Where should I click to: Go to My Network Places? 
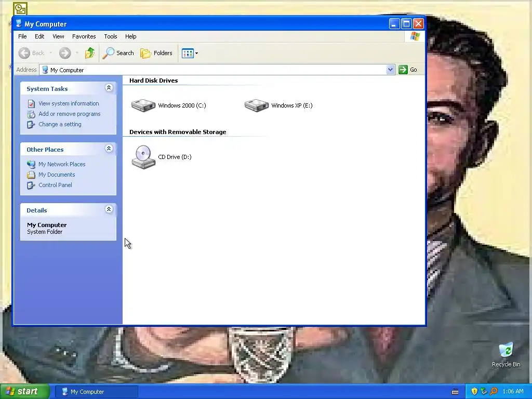[62, 164]
